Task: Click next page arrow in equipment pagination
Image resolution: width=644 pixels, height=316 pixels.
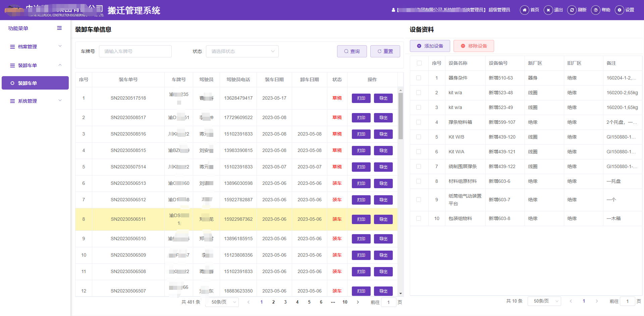Action: 597,301
